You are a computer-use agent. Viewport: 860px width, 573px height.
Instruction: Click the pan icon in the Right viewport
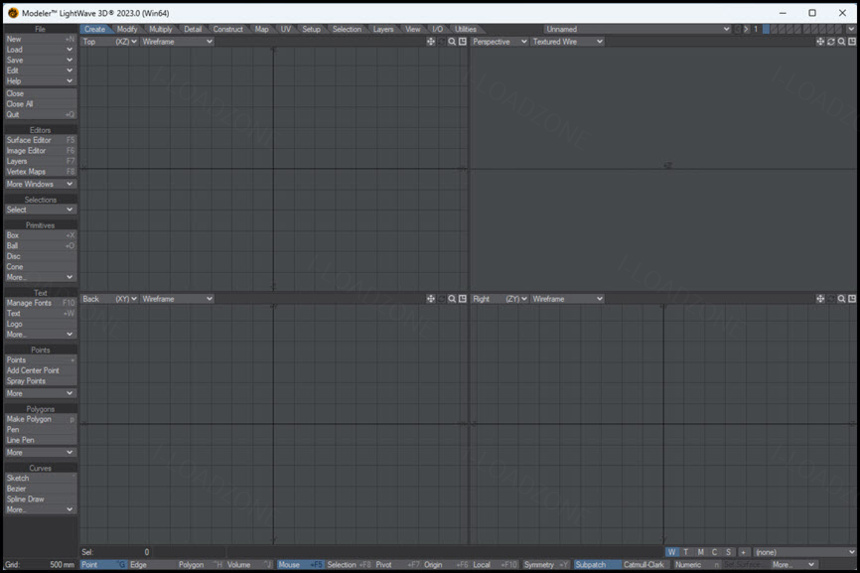pyautogui.click(x=820, y=299)
